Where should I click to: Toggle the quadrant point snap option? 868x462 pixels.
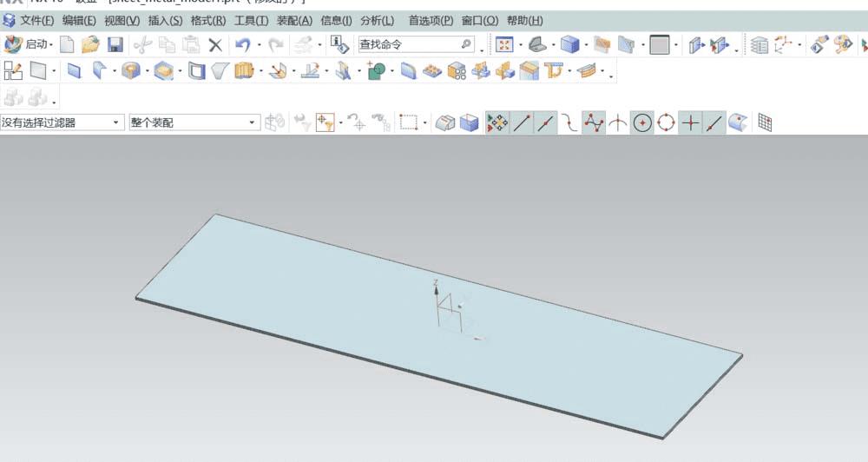666,123
